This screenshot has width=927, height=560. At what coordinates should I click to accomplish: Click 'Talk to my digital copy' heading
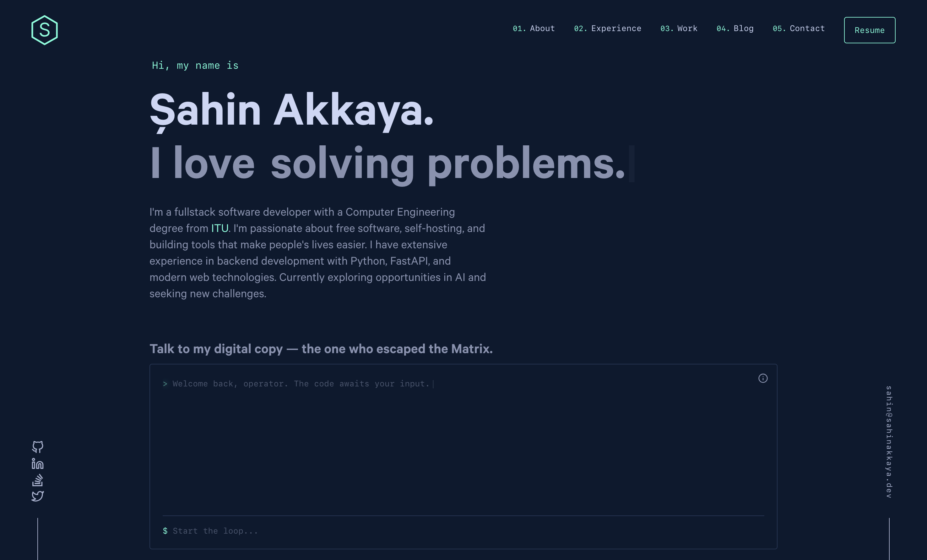(321, 349)
